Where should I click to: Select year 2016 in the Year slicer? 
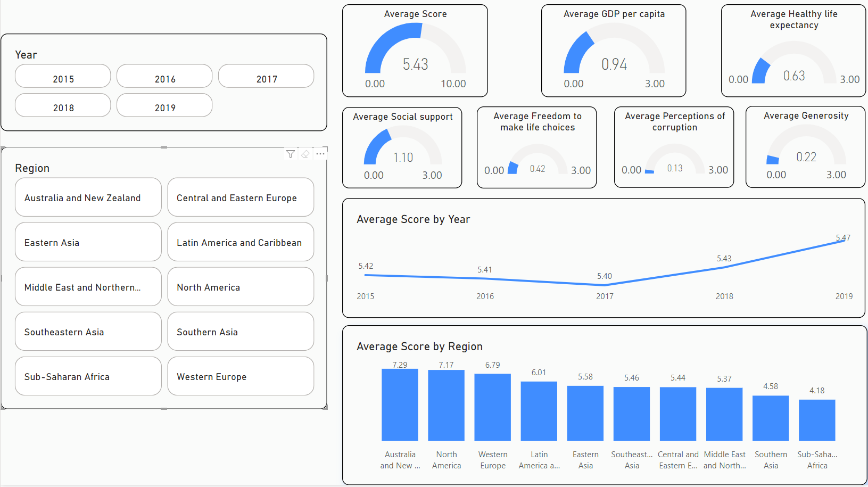pyautogui.click(x=164, y=76)
